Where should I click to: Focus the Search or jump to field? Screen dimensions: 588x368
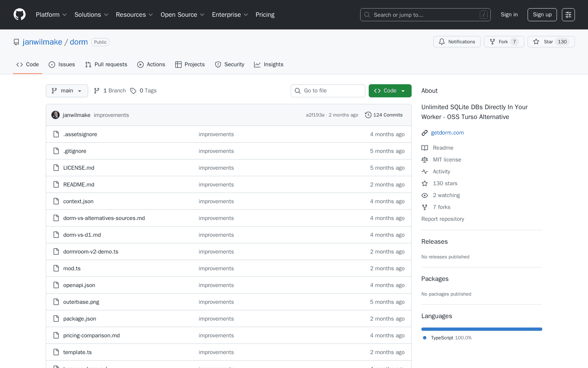[425, 15]
